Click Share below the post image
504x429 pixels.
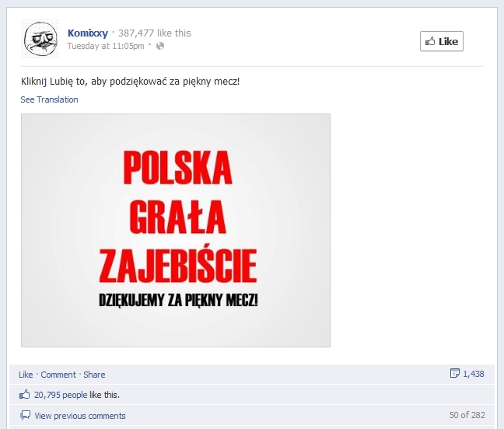94,375
